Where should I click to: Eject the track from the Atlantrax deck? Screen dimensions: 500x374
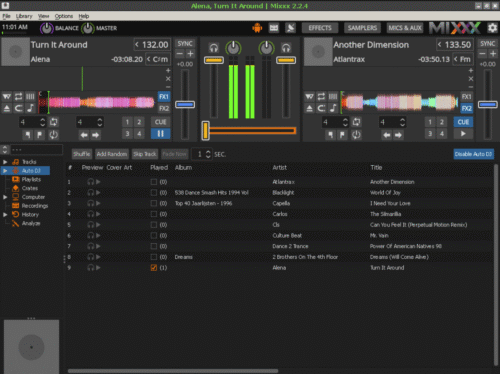(309, 108)
